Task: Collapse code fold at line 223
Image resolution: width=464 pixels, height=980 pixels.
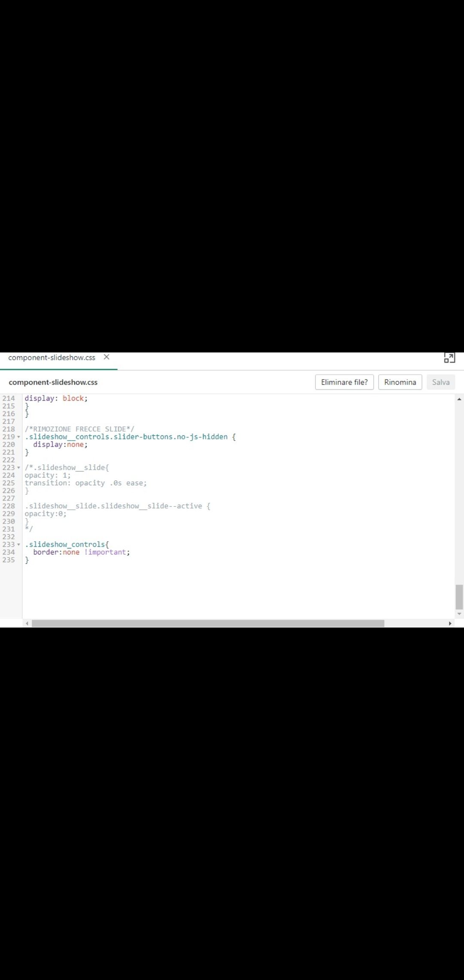Action: (18, 468)
